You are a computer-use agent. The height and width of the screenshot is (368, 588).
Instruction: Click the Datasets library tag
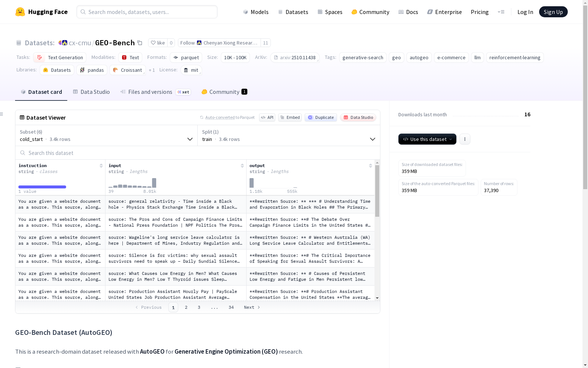[x=57, y=70]
